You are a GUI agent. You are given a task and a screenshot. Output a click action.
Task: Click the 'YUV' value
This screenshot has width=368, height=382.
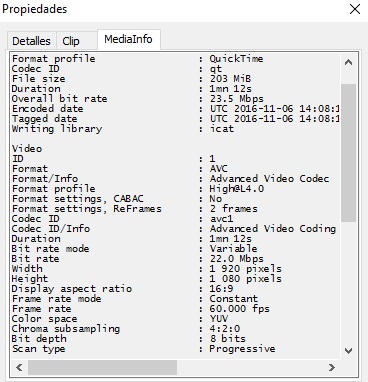219,319
